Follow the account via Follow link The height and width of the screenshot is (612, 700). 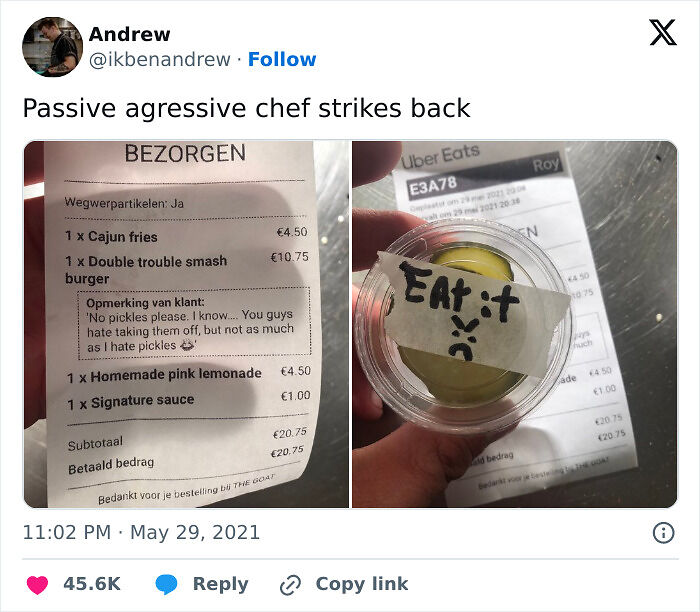(x=282, y=59)
